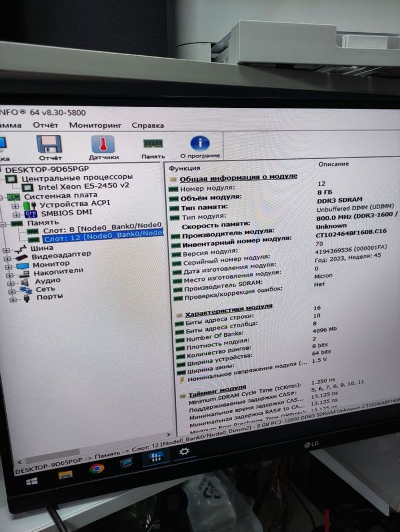Click the Порты plug icon
This screenshot has height=532, width=400.
(x=27, y=299)
